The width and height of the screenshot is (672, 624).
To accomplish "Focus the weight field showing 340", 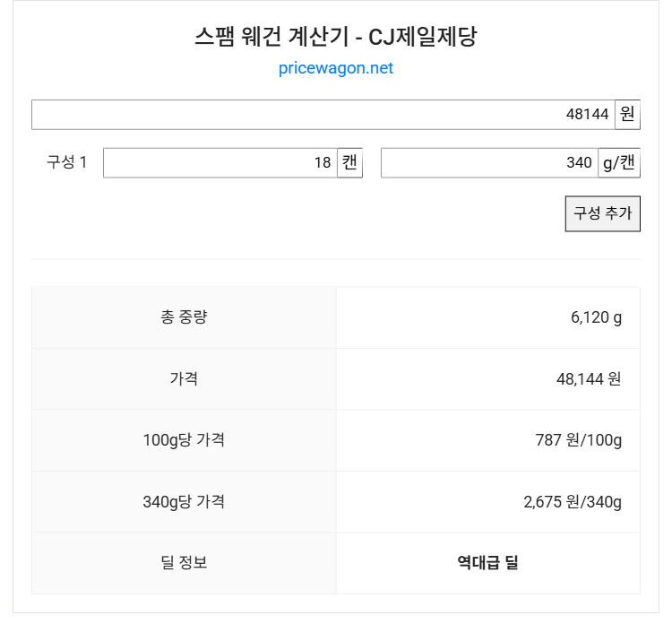I will (x=488, y=163).
